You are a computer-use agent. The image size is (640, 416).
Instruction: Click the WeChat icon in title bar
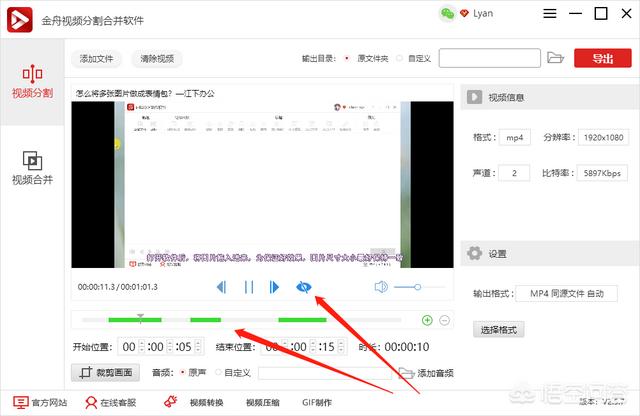pos(447,14)
